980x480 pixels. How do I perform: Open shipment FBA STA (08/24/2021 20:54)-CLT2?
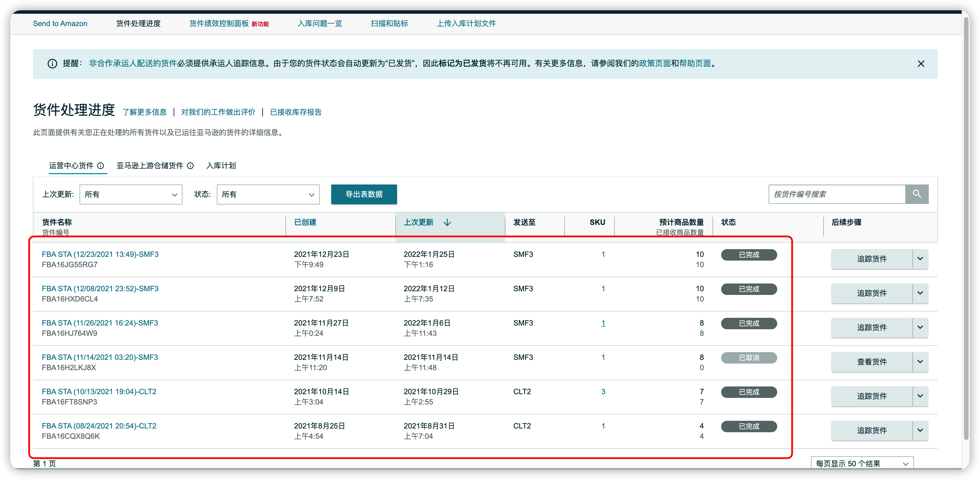(99, 426)
